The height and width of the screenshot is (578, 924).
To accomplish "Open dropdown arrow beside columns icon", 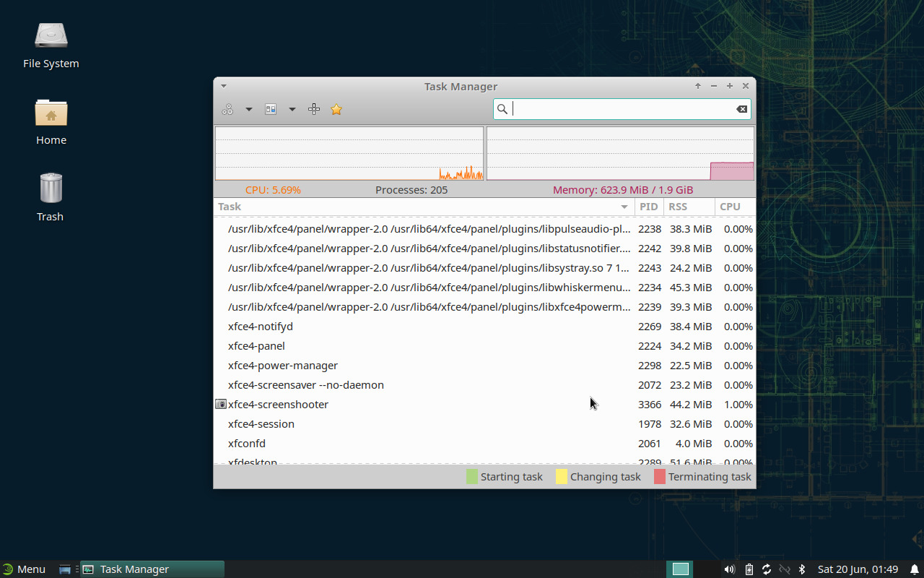I will (292, 109).
